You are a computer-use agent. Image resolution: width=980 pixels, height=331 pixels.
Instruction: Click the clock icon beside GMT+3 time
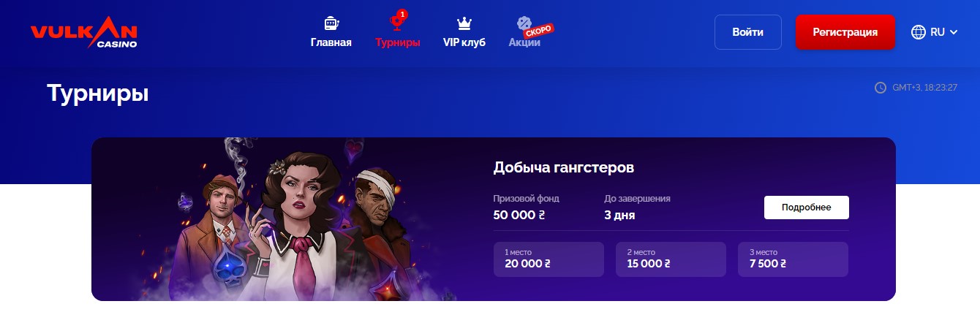[881, 88]
